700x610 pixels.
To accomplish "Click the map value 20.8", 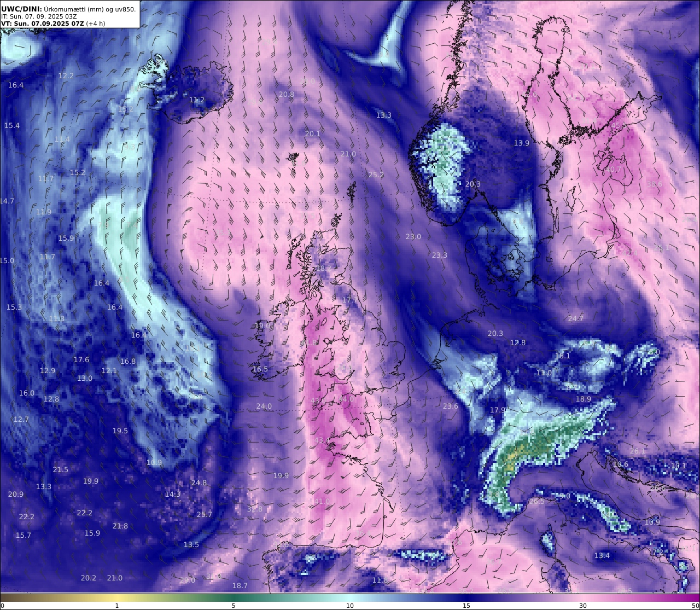I will (x=287, y=95).
